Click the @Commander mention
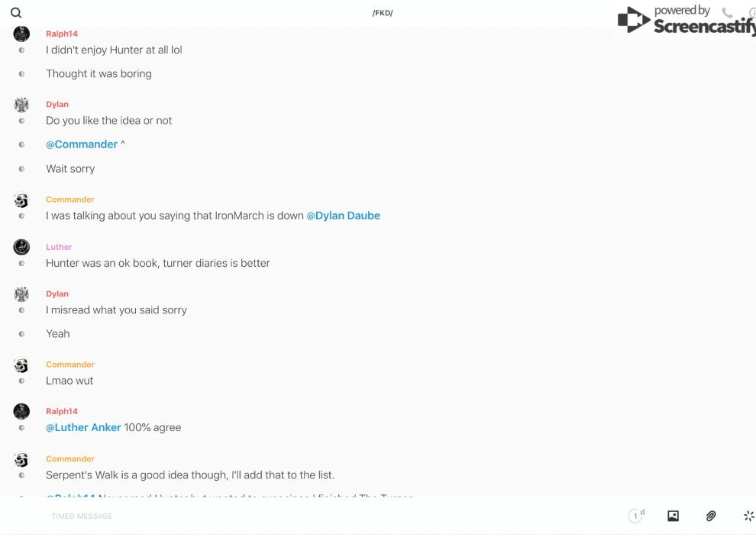756x535 pixels. click(82, 144)
